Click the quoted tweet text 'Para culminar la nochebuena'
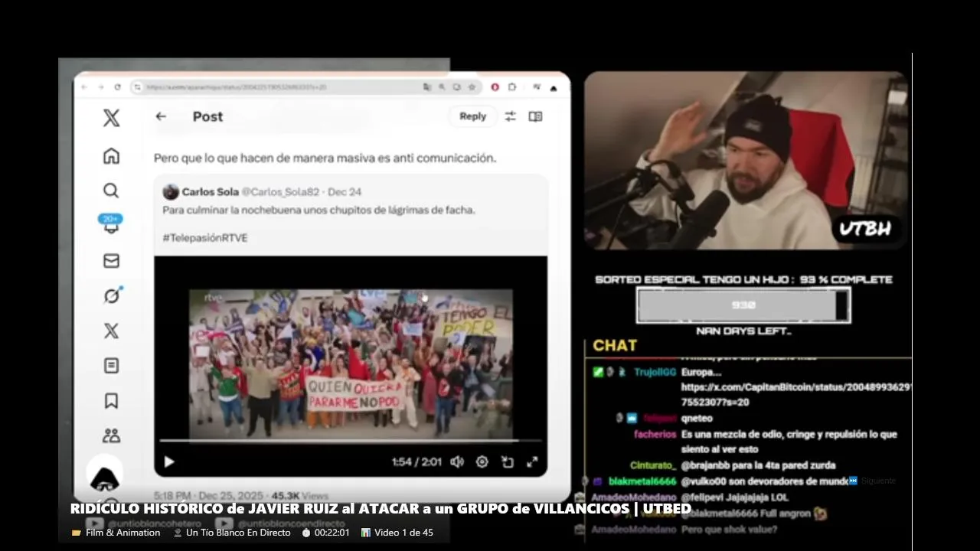Viewport: 980px width, 551px height. [318, 210]
